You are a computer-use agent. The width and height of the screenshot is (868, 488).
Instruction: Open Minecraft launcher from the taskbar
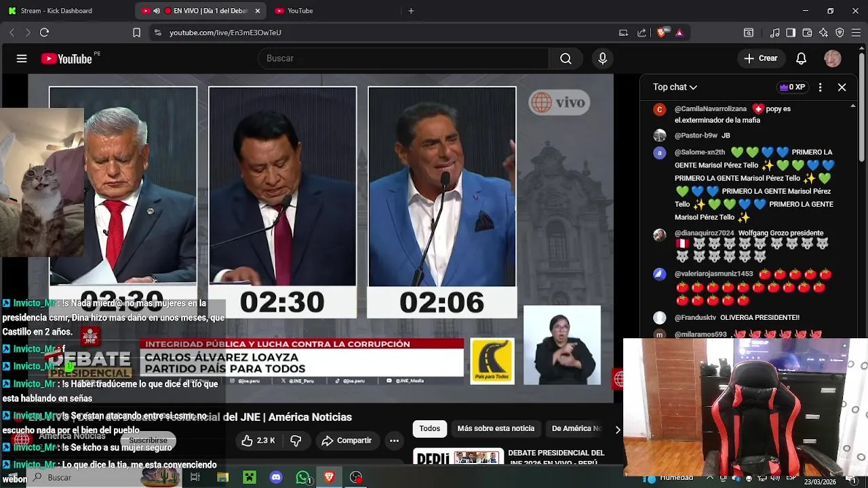[250, 477]
